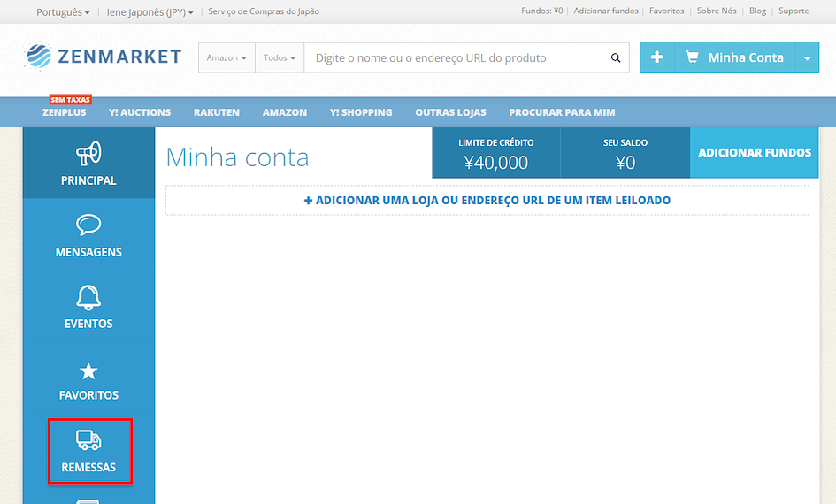Click the Adicionar fundos top link
This screenshot has width=836, height=504.
click(606, 11)
